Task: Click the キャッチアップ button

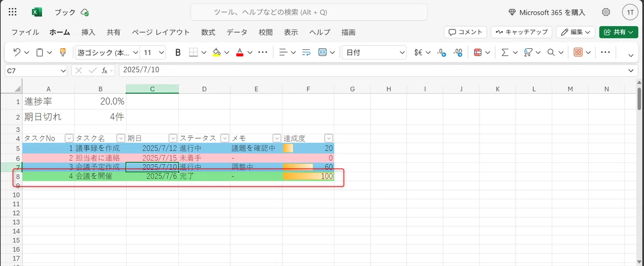Action: pos(522,32)
